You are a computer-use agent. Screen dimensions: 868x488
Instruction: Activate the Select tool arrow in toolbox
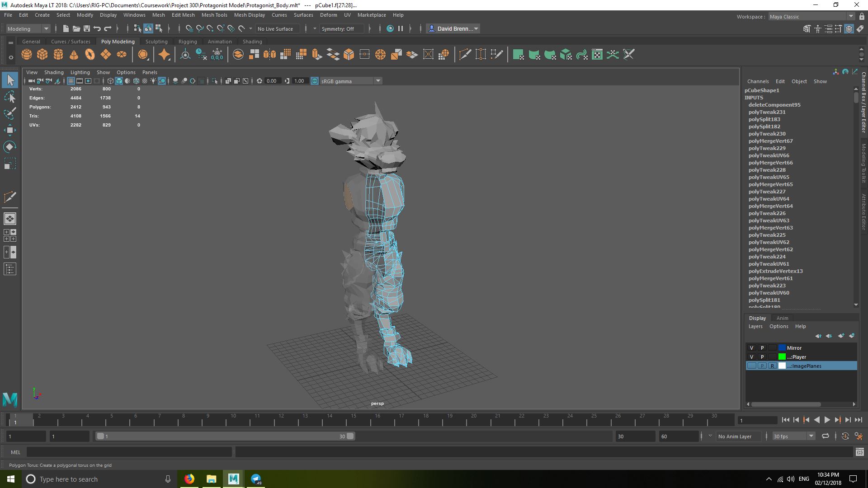coord(10,80)
